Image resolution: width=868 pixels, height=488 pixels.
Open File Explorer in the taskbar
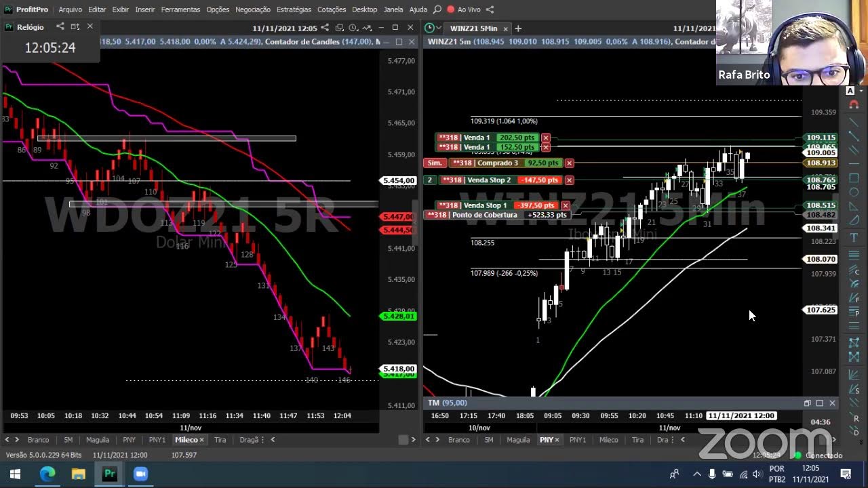click(78, 474)
